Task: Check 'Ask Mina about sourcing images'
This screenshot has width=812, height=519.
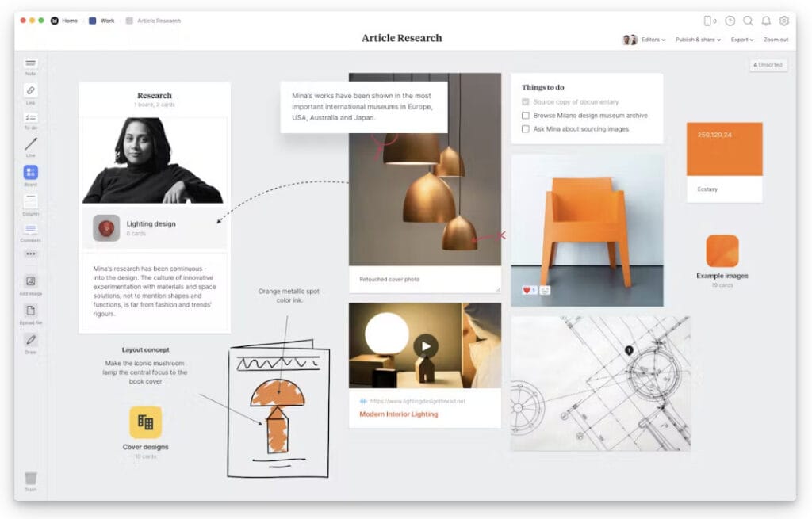Action: (525, 129)
